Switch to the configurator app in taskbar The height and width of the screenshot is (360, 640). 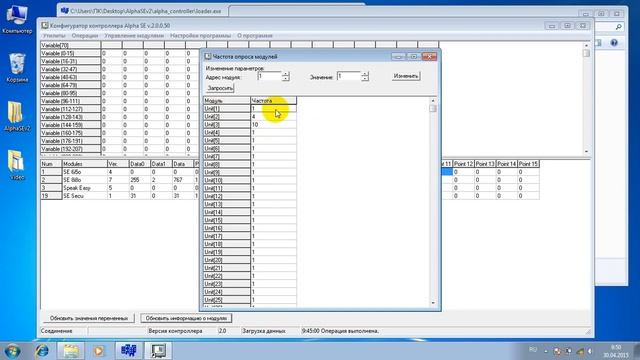click(x=158, y=351)
